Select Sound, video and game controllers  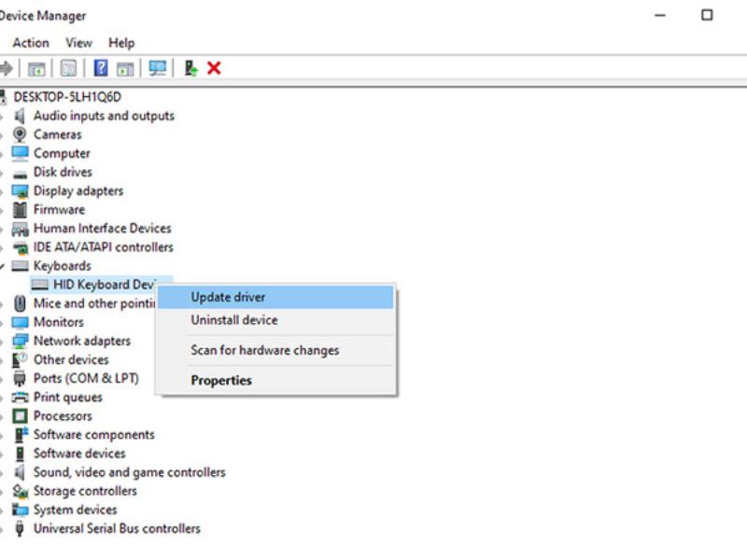[129, 472]
